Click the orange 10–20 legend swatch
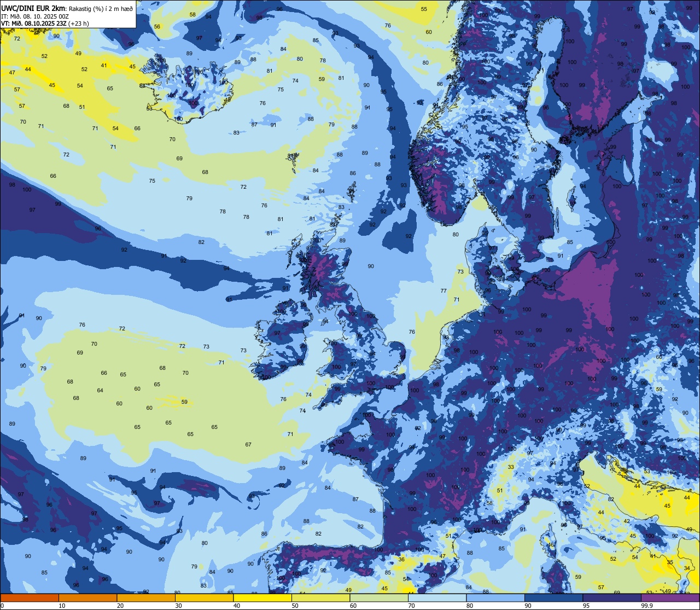Viewport: 700px width, 610px height. tap(87, 597)
